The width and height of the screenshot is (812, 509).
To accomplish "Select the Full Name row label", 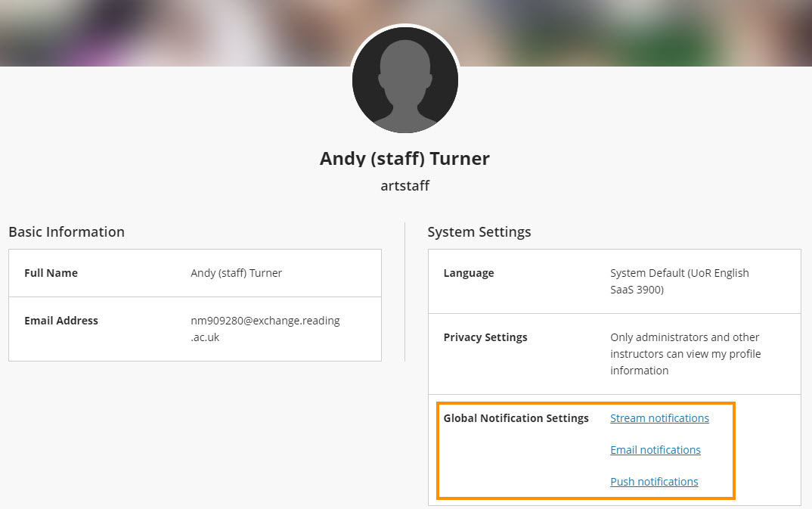I will (x=51, y=273).
